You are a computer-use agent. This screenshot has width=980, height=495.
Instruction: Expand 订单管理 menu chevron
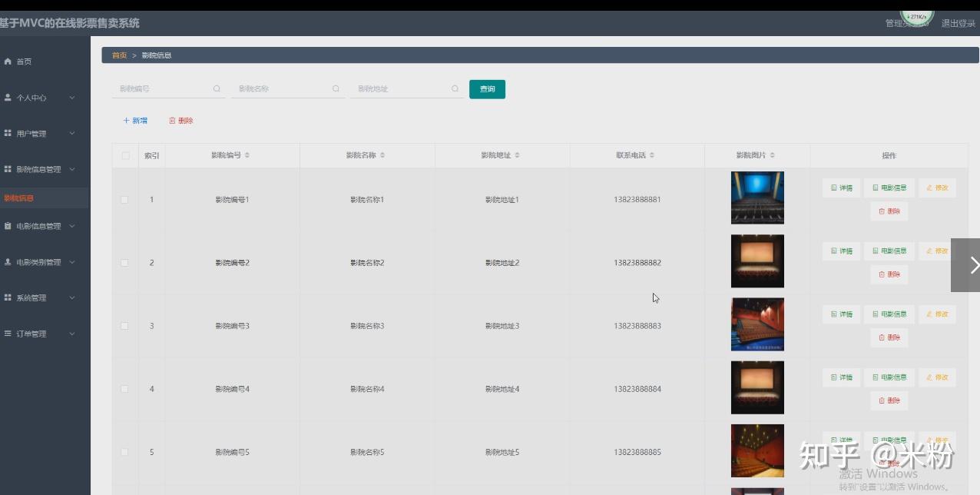72,334
